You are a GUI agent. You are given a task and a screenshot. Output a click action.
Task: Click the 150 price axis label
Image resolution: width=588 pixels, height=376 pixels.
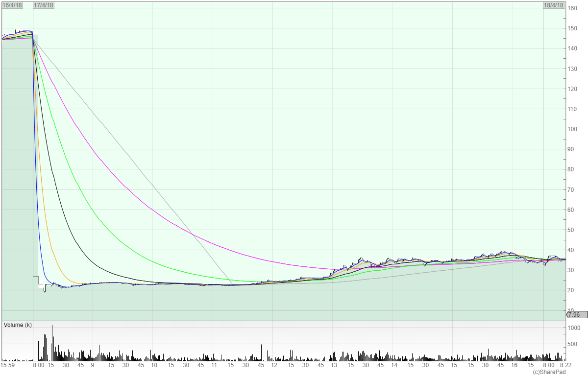(x=572, y=28)
